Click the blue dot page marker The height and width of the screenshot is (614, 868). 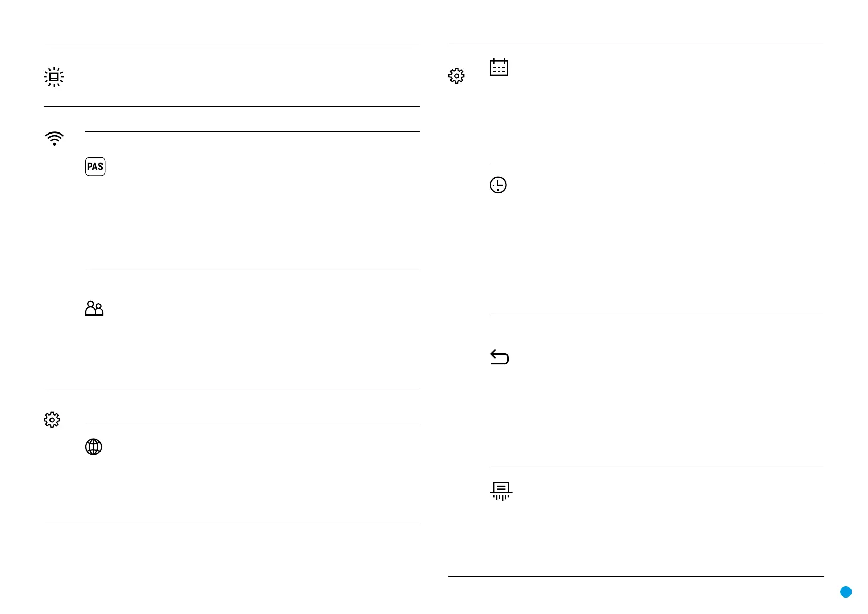[x=845, y=592]
